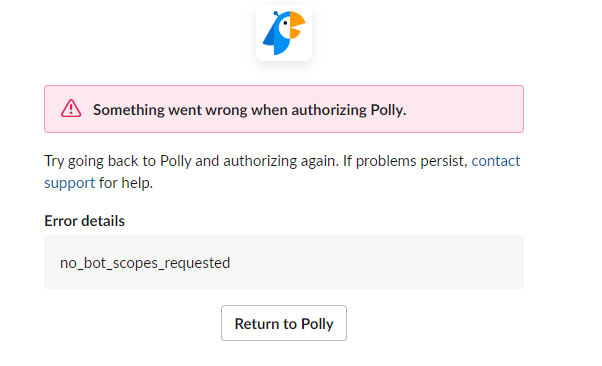This screenshot has height=366, width=602.
Task: Click the 'Something went wrong when authorizing Polly.' message
Action: (x=250, y=110)
